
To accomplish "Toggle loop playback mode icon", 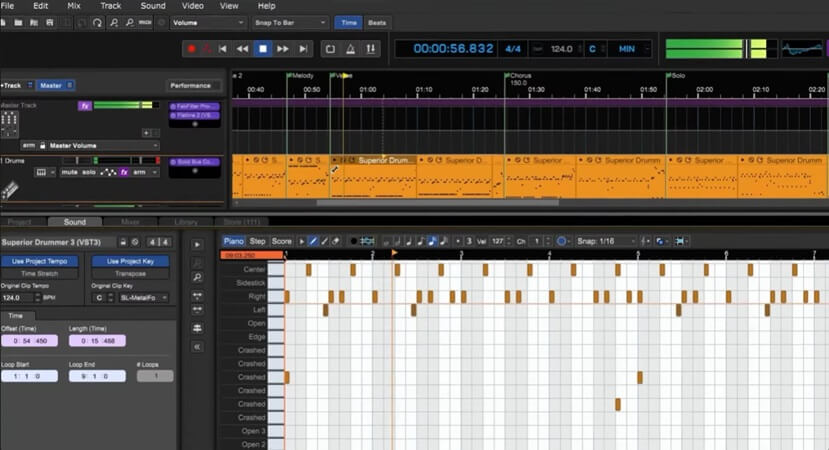I will point(330,49).
